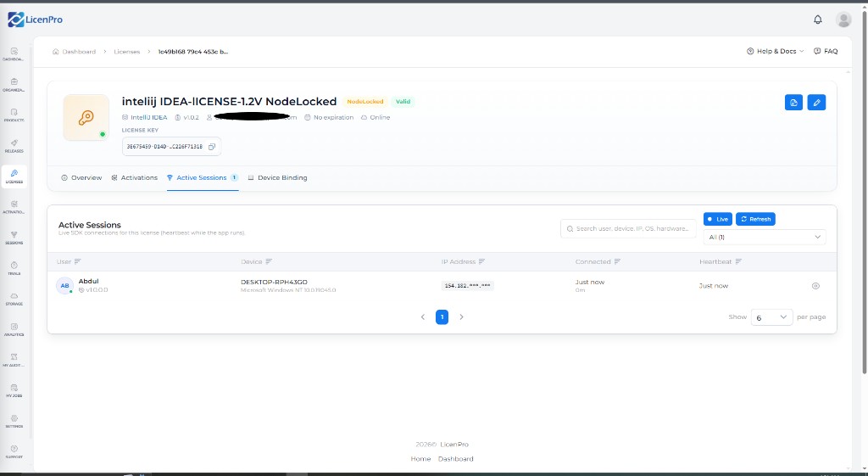
Task: Open My Audit in the sidebar
Action: 14,361
